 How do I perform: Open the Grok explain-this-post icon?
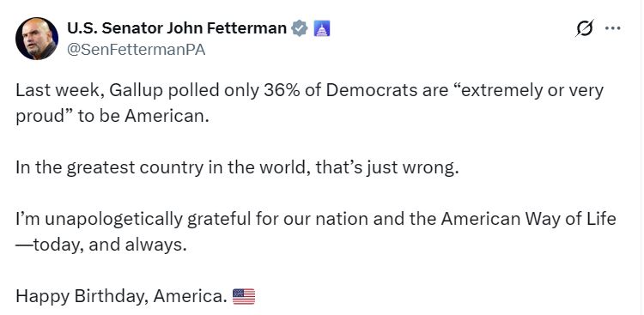585,28
